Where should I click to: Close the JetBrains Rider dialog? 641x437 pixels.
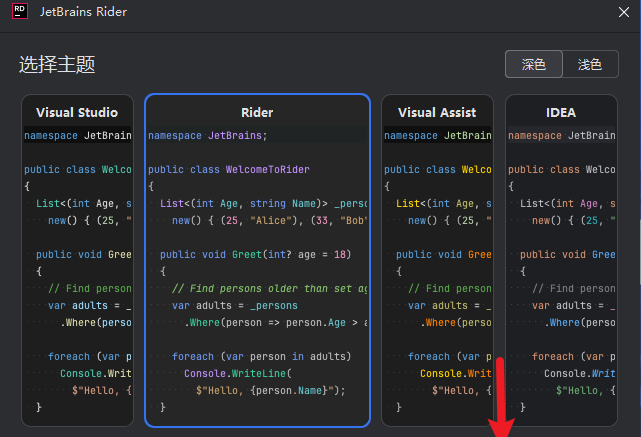pos(623,12)
